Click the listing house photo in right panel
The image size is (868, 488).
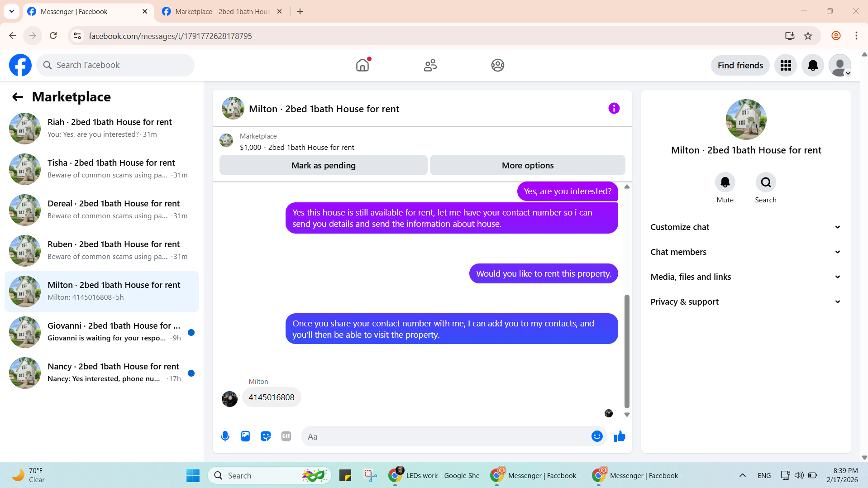[746, 120]
